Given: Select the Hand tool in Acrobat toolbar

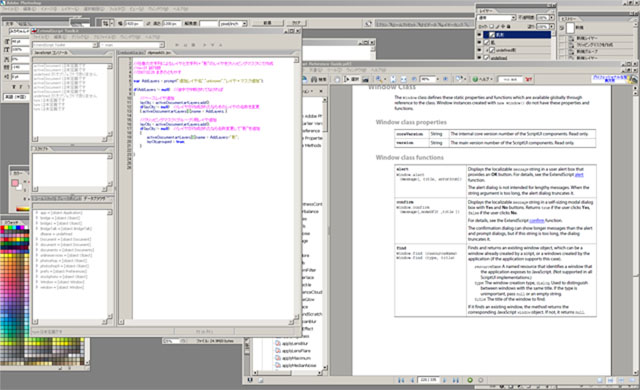Looking at the screenshot, I should point(338,79).
